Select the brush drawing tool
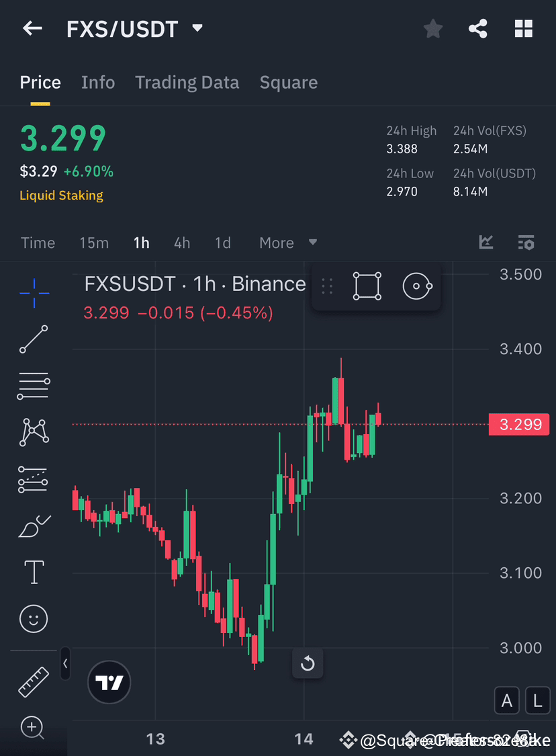556x756 pixels. pyautogui.click(x=34, y=526)
